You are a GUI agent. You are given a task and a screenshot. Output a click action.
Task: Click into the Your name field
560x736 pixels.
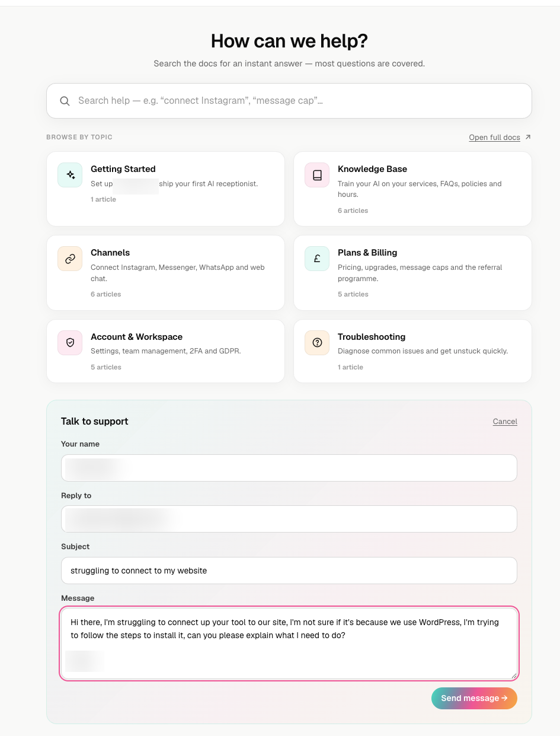(x=289, y=468)
